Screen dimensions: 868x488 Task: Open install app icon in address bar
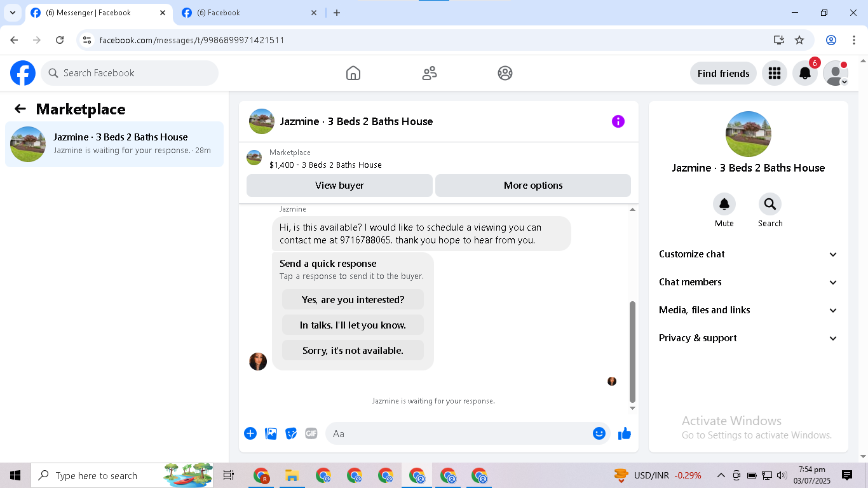(x=779, y=40)
